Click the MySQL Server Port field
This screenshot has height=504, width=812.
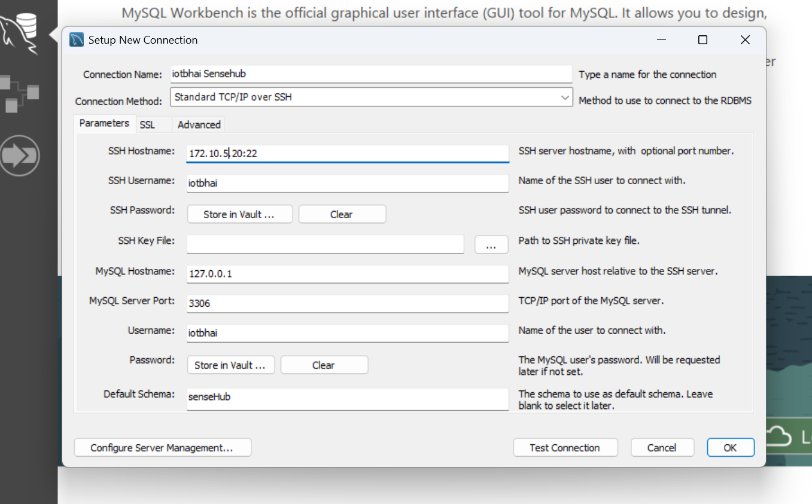click(347, 303)
